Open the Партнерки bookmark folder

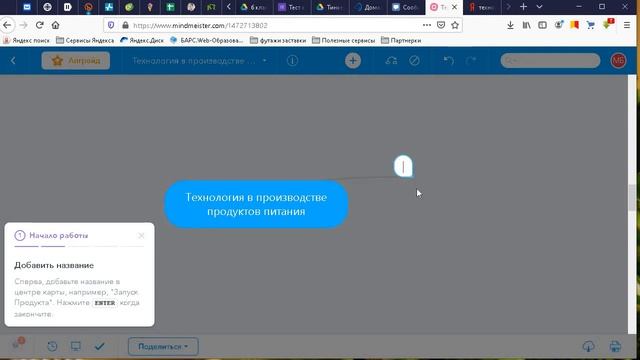click(401, 40)
